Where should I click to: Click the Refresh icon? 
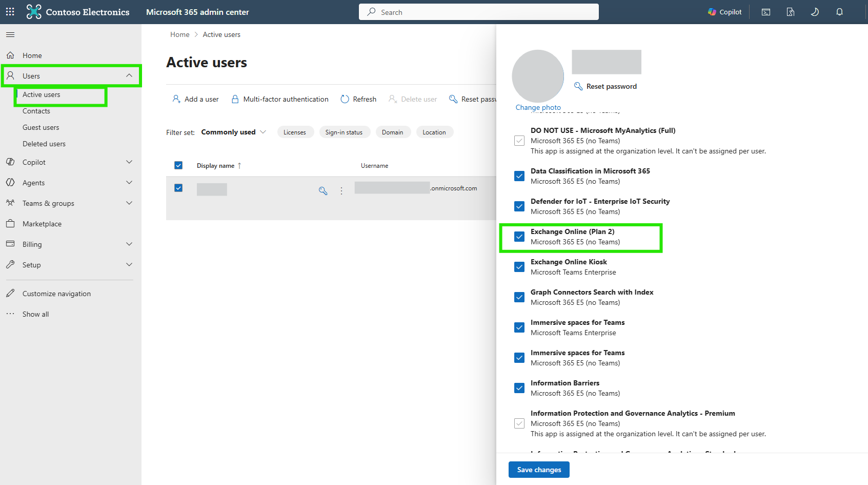[345, 99]
